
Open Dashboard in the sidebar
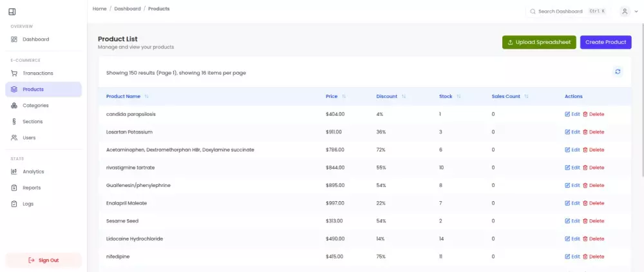[x=35, y=39]
